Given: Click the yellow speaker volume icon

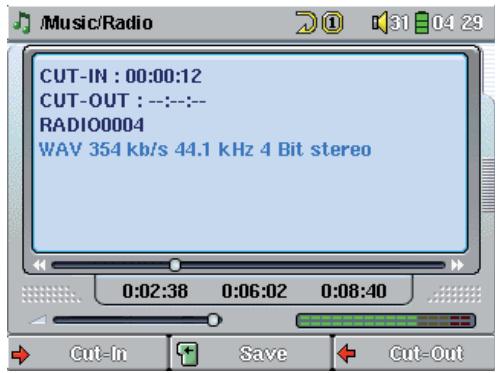Looking at the screenshot, I should pyautogui.click(x=380, y=22).
